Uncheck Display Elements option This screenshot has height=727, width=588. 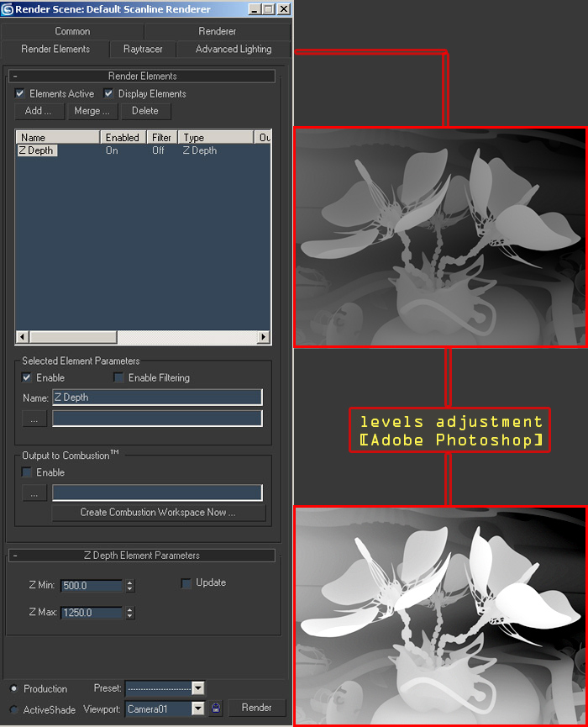click(x=108, y=93)
